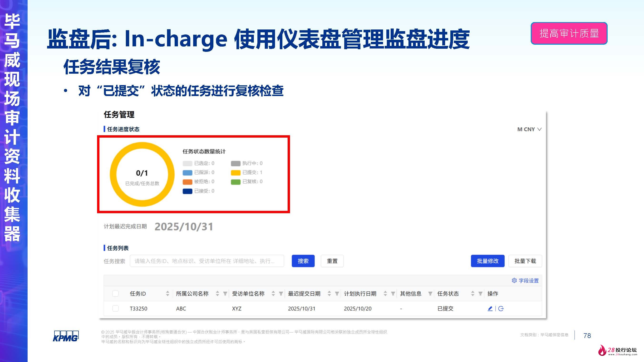
Task: Click the 重置 reset button
Action: pos(332,261)
